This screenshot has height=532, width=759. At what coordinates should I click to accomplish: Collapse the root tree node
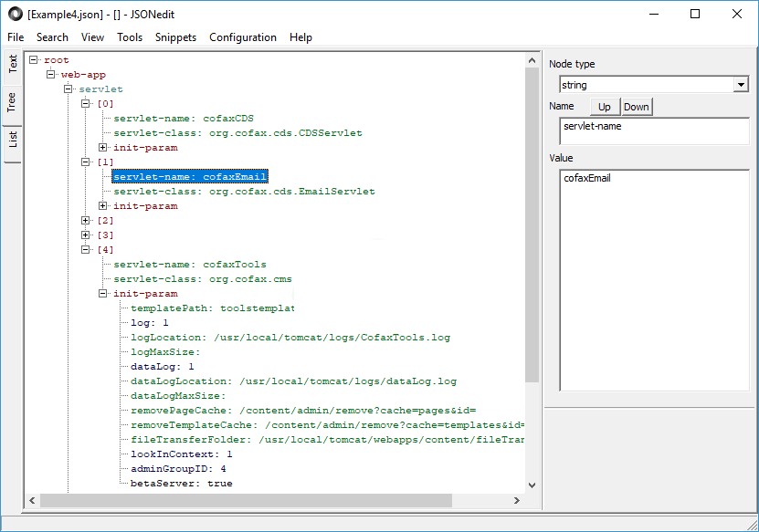[x=34, y=60]
